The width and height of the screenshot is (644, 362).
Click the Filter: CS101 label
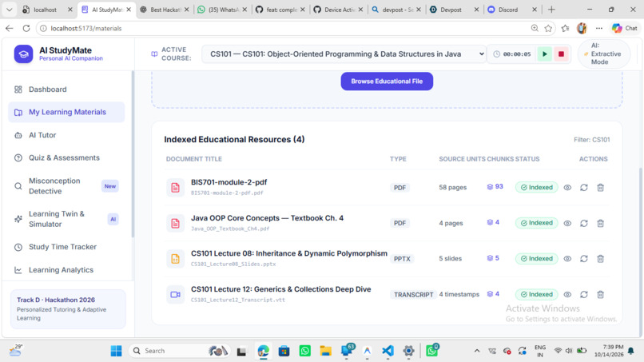click(x=591, y=140)
